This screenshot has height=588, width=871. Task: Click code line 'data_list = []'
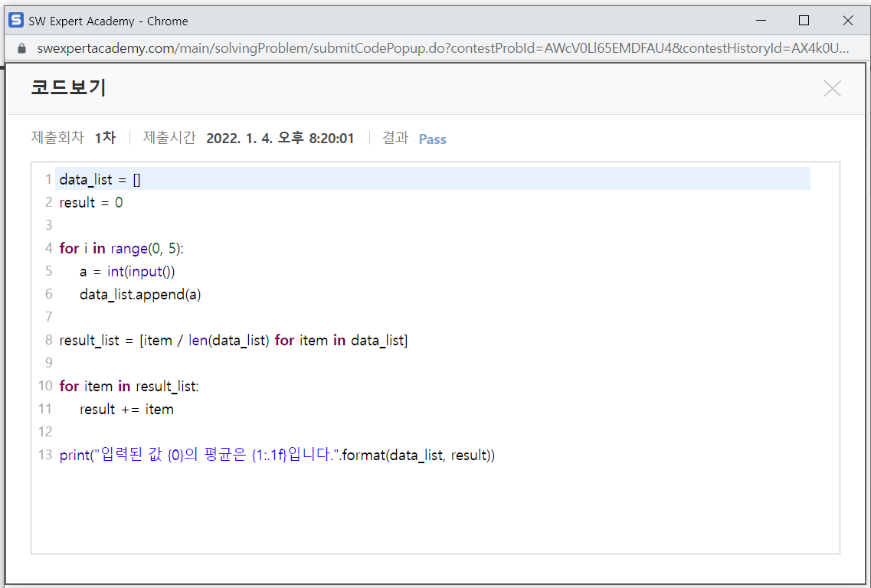click(100, 179)
